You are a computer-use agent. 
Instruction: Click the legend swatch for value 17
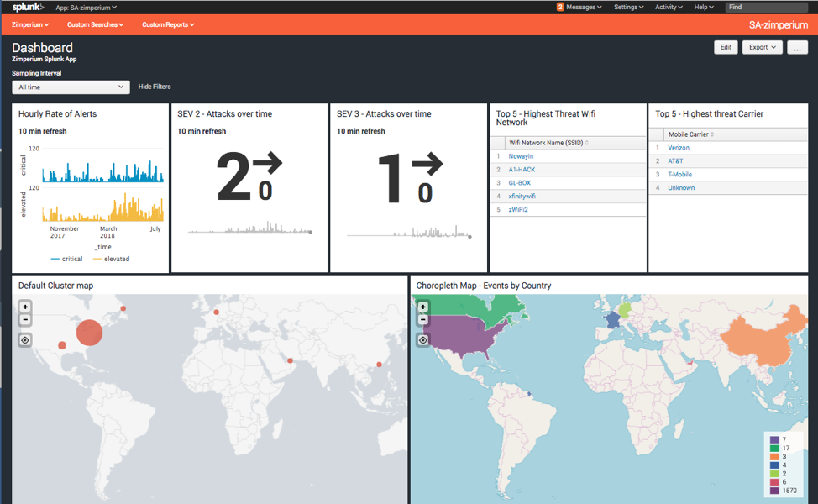click(774, 449)
